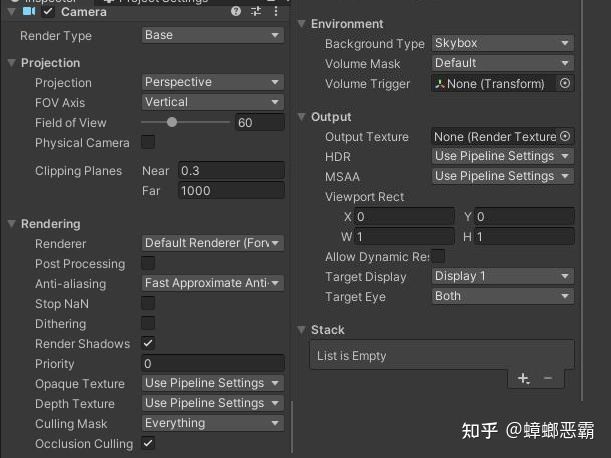Disable Render Shadows checkbox
This screenshot has height=458, width=611.
[x=148, y=343]
